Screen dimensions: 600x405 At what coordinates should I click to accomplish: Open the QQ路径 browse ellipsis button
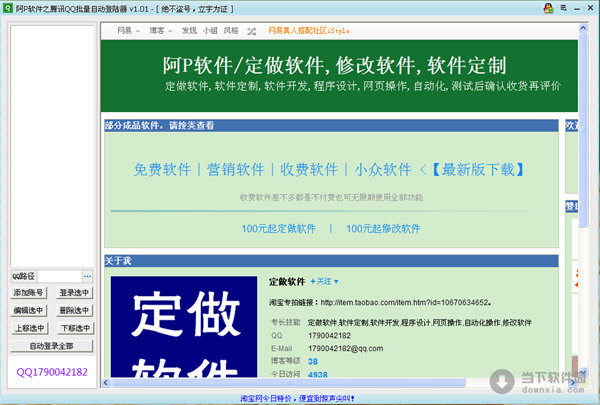[x=88, y=276]
